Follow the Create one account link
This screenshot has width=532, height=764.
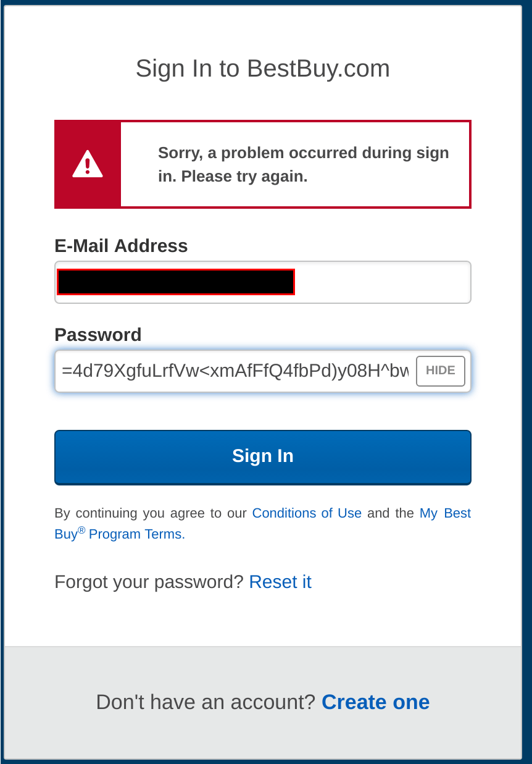(375, 702)
